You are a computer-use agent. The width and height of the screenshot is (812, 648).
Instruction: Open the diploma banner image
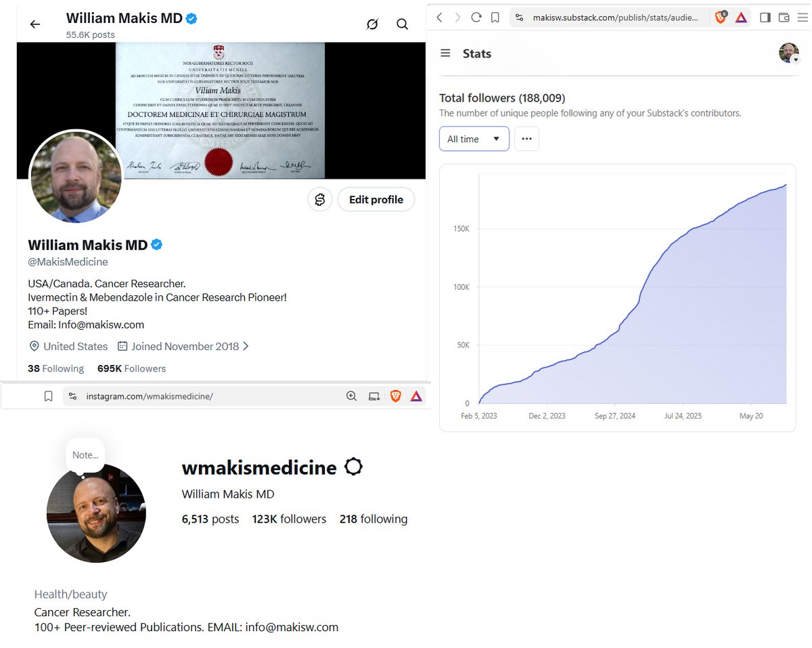221,110
